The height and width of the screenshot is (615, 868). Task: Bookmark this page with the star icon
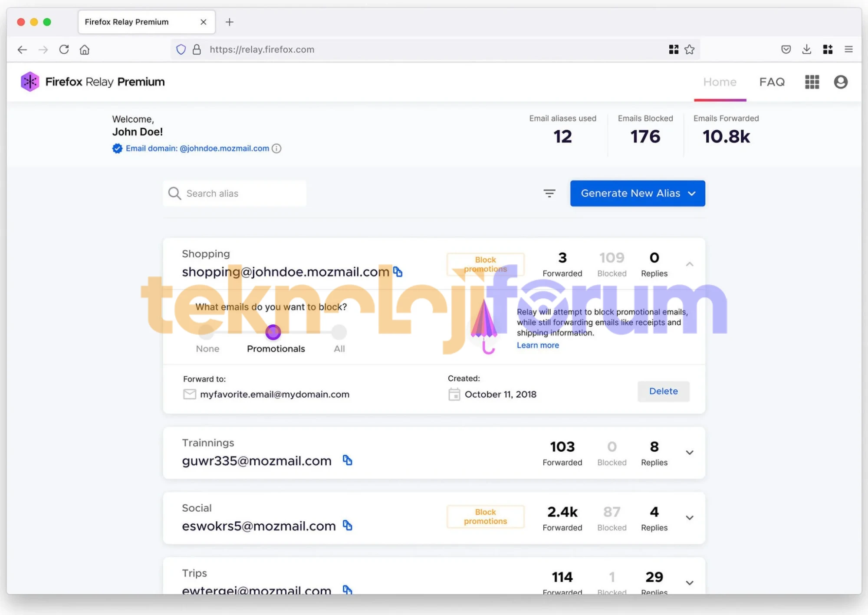689,49
